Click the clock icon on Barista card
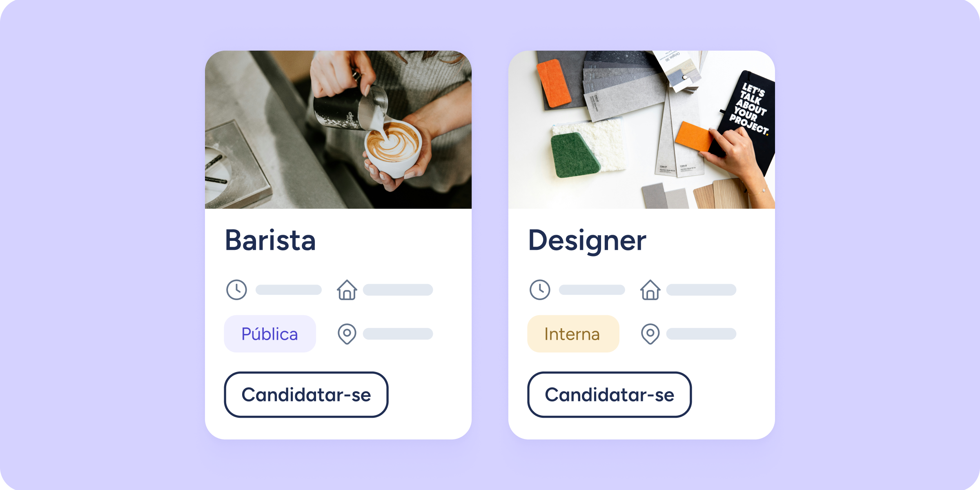 (236, 290)
